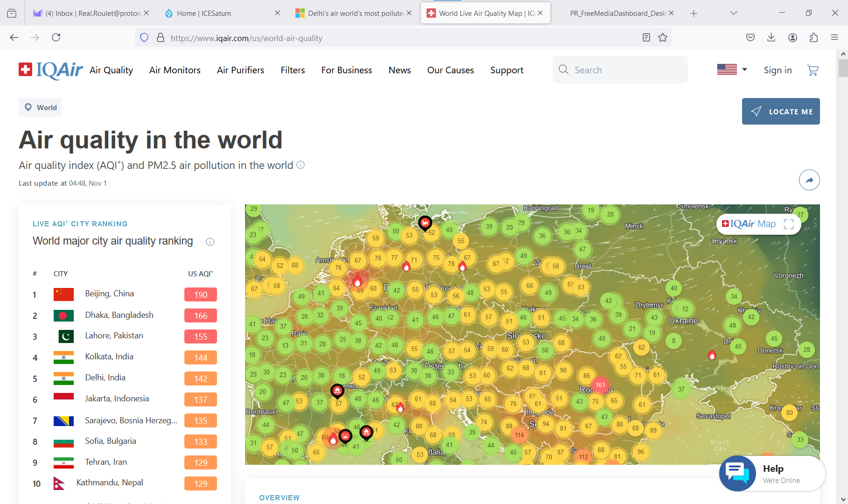
Task: Open the extensions puzzle icon
Action: (x=813, y=38)
